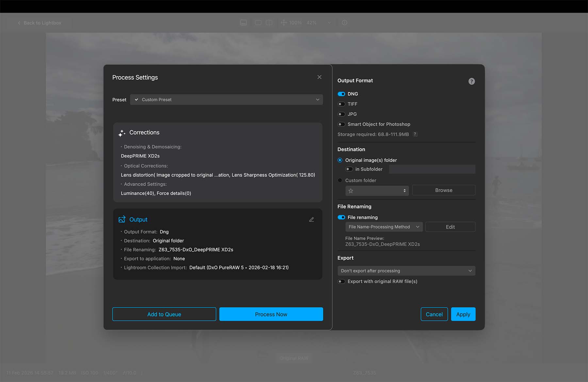
Task: Go Back to Lightbox
Action: 40,23
